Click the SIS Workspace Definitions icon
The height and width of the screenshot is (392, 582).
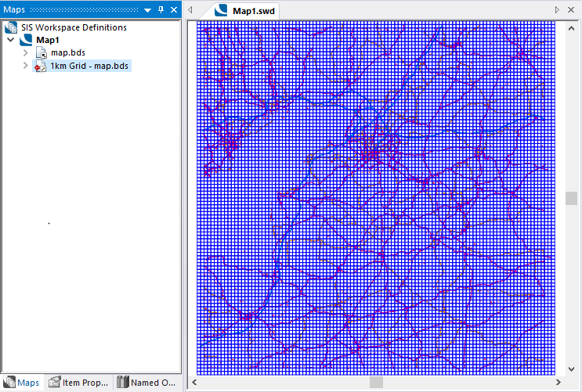[10, 27]
